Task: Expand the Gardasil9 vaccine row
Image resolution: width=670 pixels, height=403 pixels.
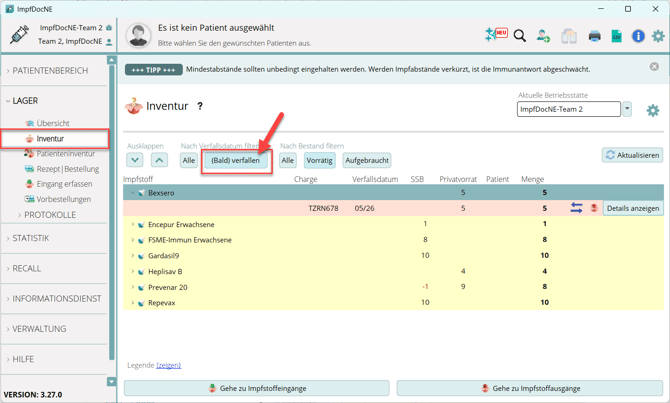Action: 133,256
